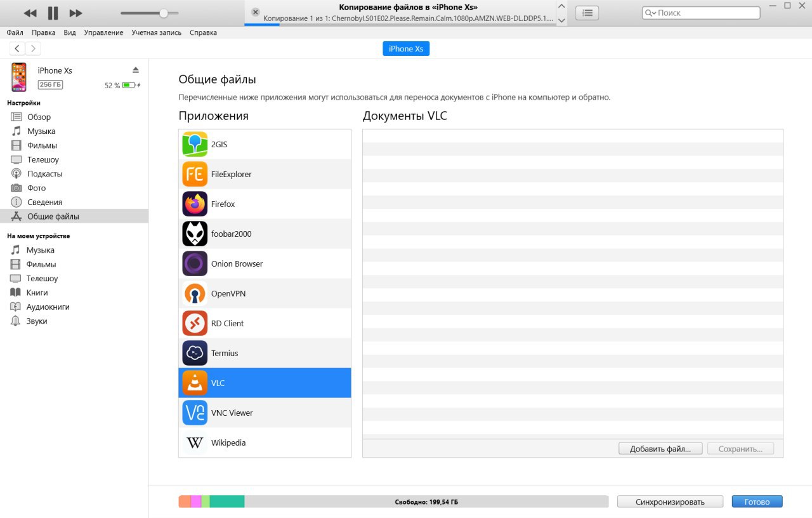
Task: Open the Вид menu
Action: (x=70, y=32)
